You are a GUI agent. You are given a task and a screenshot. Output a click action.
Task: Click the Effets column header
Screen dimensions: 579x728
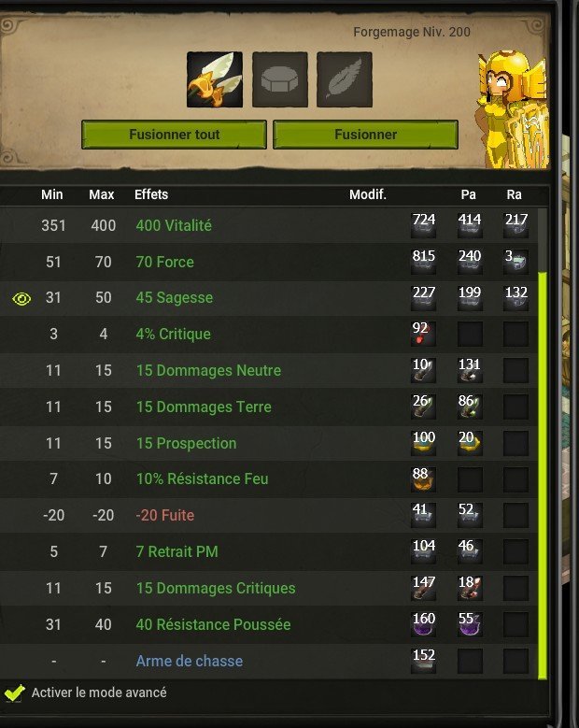[151, 194]
